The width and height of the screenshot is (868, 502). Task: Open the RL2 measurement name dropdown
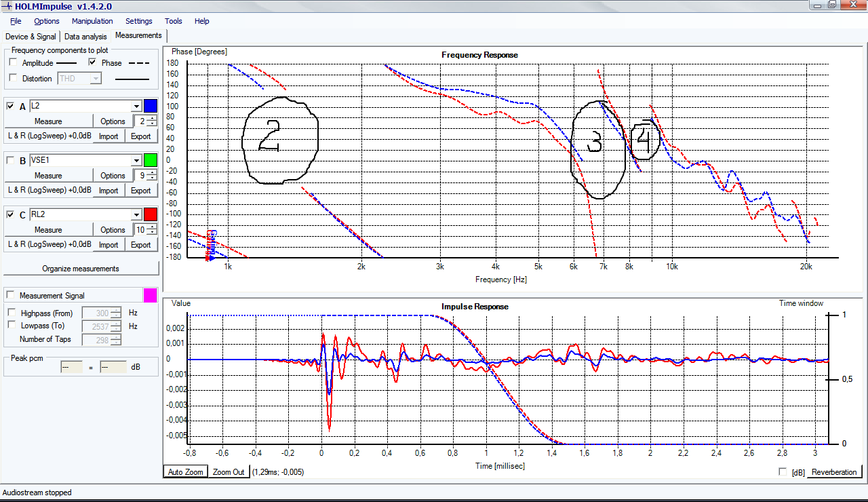click(x=136, y=215)
